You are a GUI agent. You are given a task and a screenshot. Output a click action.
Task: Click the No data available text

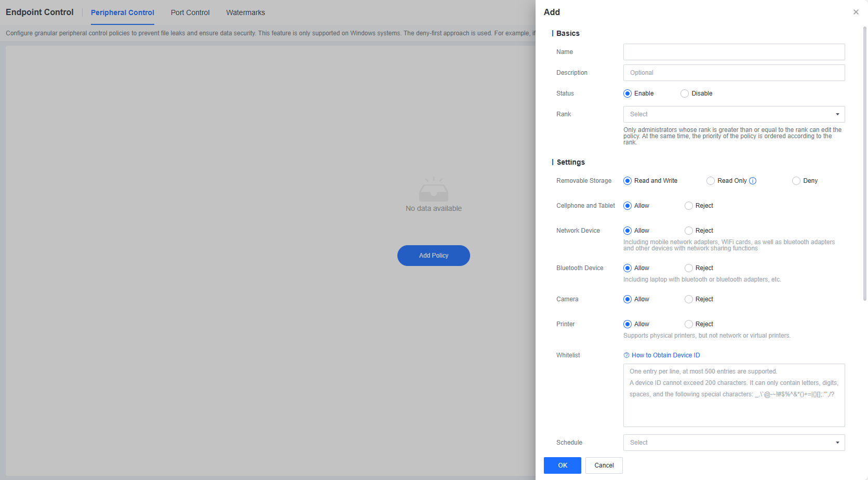point(434,208)
